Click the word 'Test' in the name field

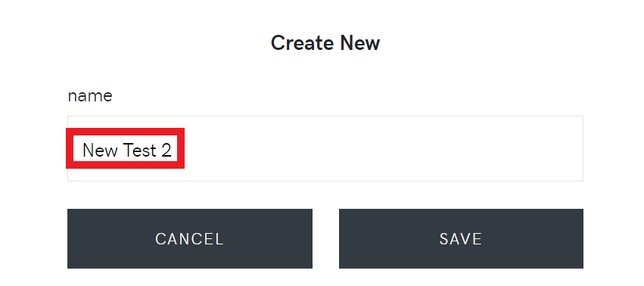pyautogui.click(x=140, y=151)
